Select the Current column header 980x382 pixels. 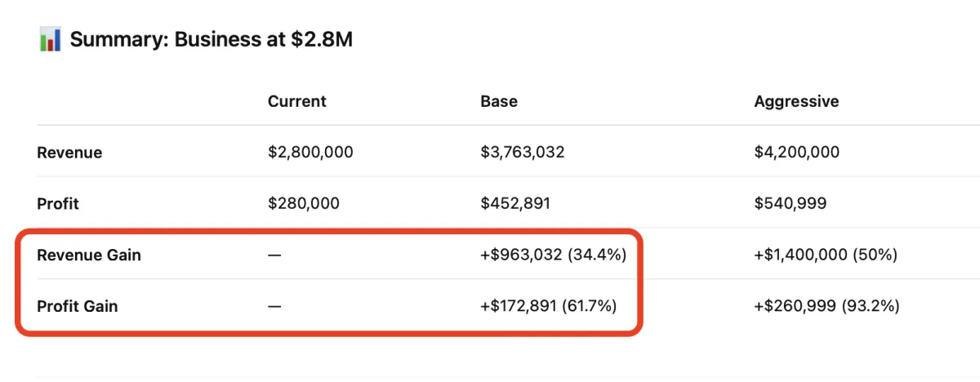click(x=296, y=101)
